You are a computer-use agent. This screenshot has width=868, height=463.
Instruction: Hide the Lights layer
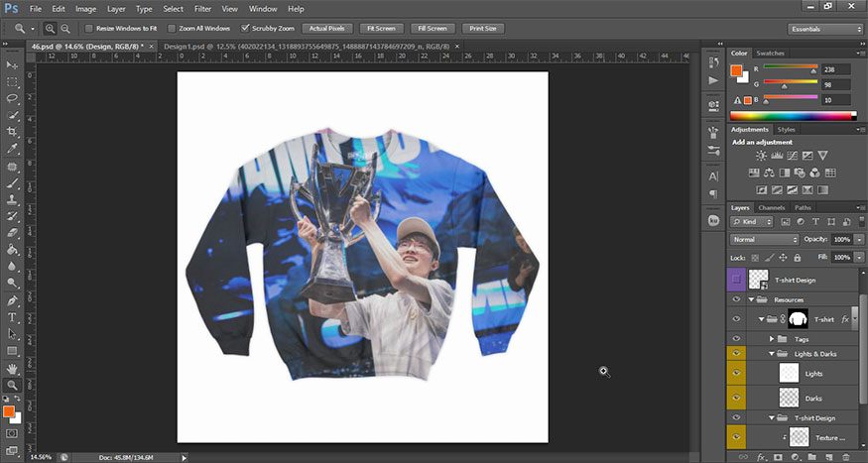[736, 374]
